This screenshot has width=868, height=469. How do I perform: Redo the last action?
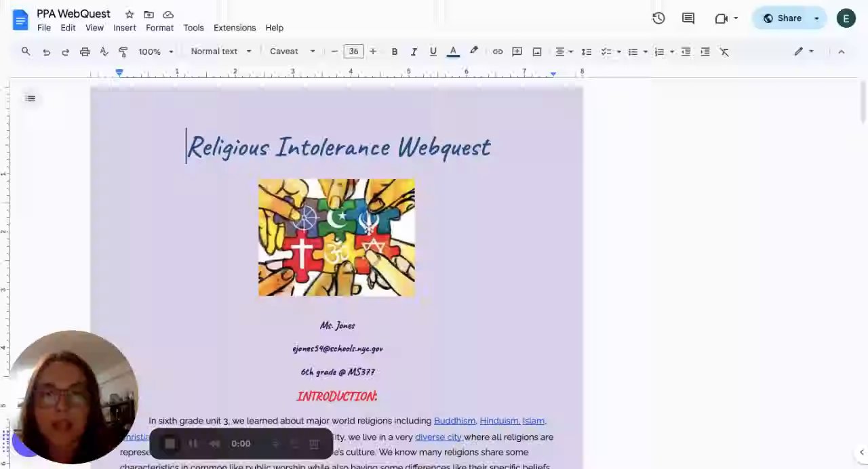(x=65, y=52)
